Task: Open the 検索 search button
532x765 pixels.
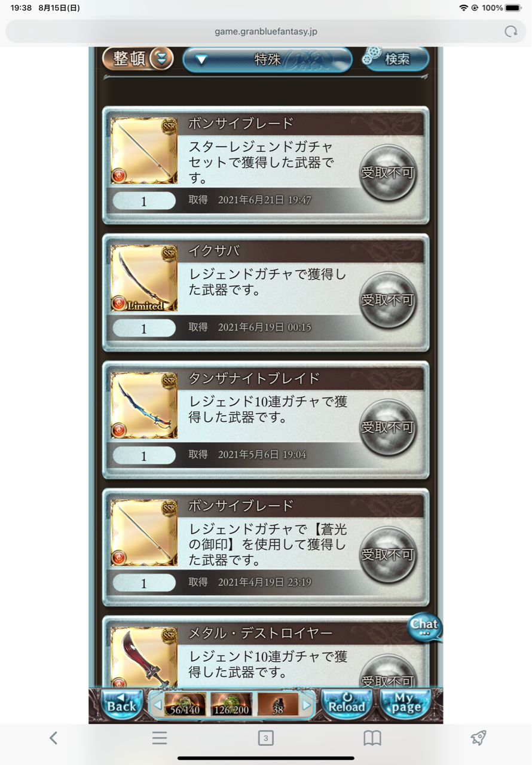Action: click(395, 59)
